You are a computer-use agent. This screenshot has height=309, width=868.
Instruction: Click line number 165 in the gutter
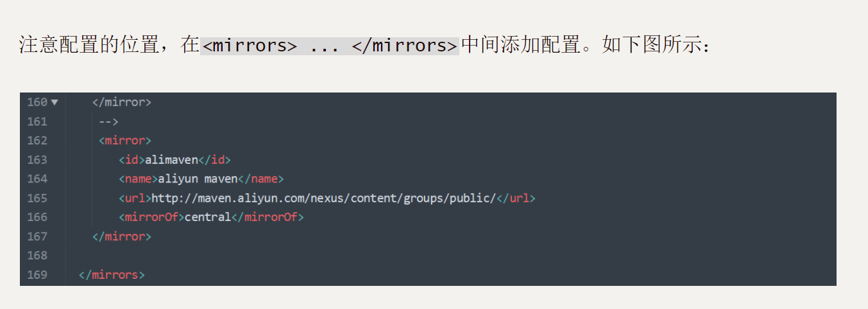click(x=37, y=199)
